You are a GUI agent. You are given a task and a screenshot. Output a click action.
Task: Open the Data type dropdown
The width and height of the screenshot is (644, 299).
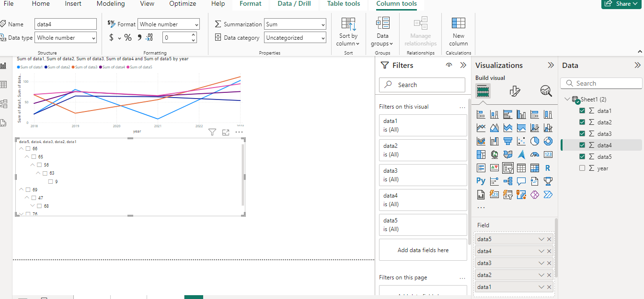(66, 38)
